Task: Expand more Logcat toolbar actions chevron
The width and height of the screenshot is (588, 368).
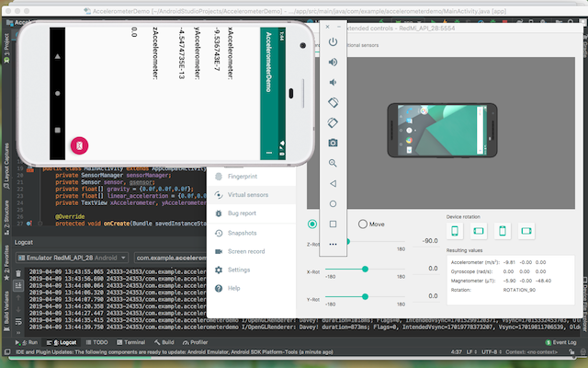Action: coord(18,332)
